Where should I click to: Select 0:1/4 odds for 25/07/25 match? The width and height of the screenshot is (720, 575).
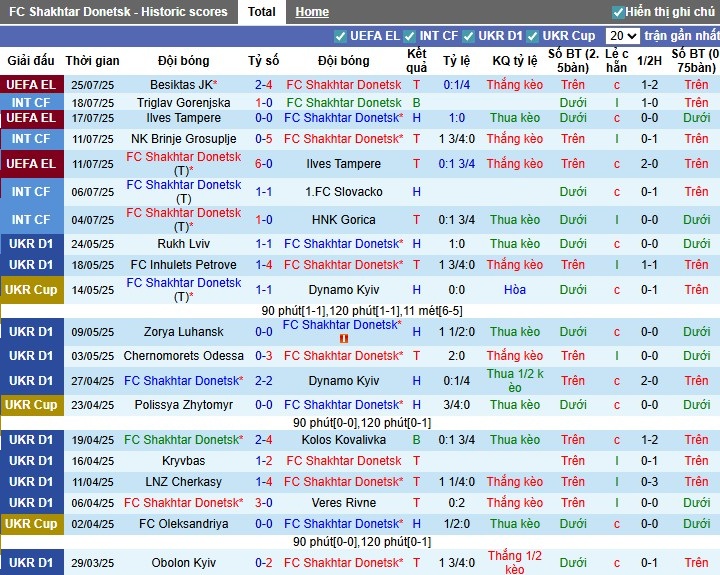[456, 85]
